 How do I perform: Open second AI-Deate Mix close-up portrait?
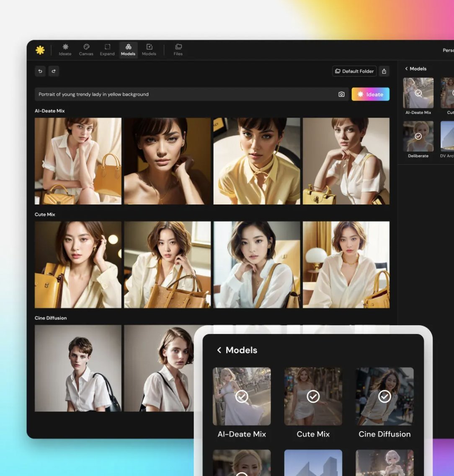[167, 161]
